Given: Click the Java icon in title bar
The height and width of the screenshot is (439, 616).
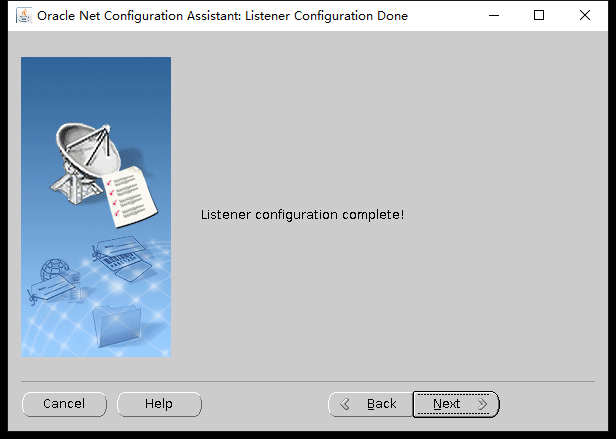Looking at the screenshot, I should (24, 16).
